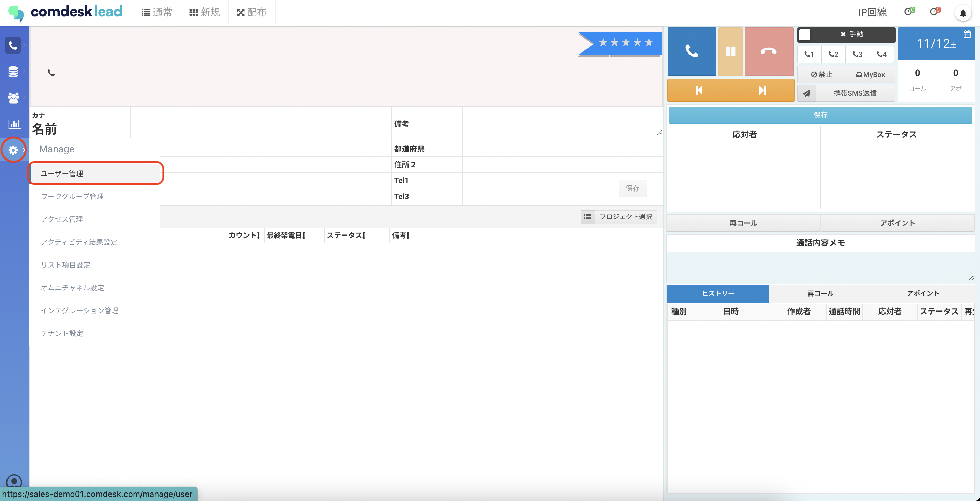The image size is (980, 501).
Task: Open the users group sidebar icon
Action: pos(13,98)
